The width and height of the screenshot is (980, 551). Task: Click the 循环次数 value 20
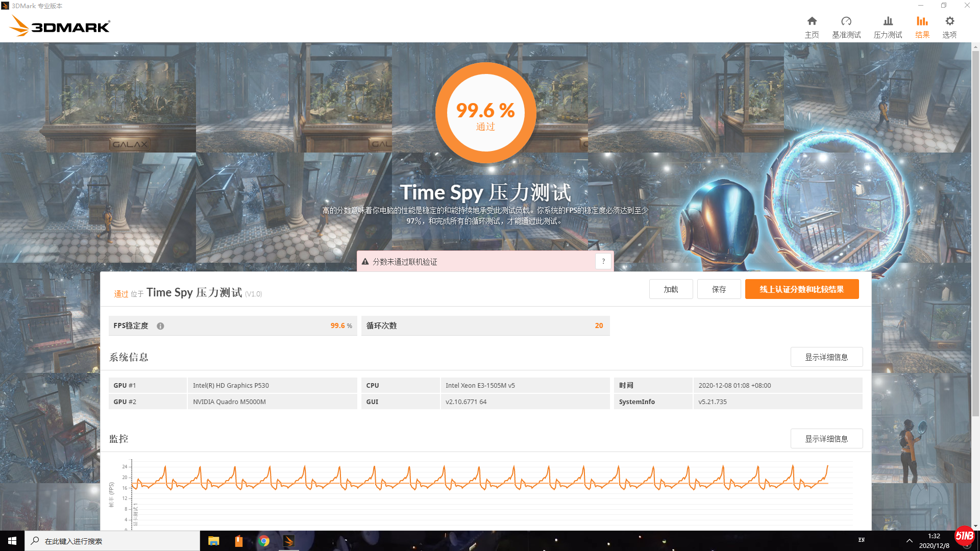pyautogui.click(x=599, y=325)
